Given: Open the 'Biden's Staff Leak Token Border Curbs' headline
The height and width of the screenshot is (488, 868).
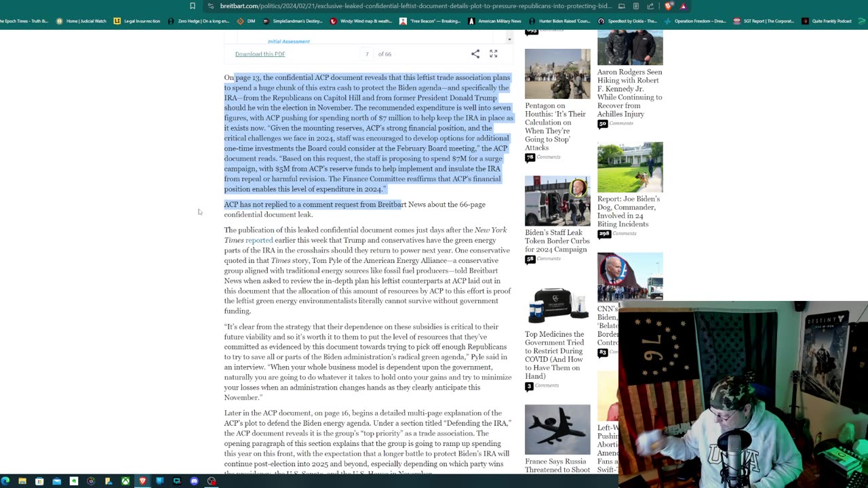Looking at the screenshot, I should click(x=557, y=241).
